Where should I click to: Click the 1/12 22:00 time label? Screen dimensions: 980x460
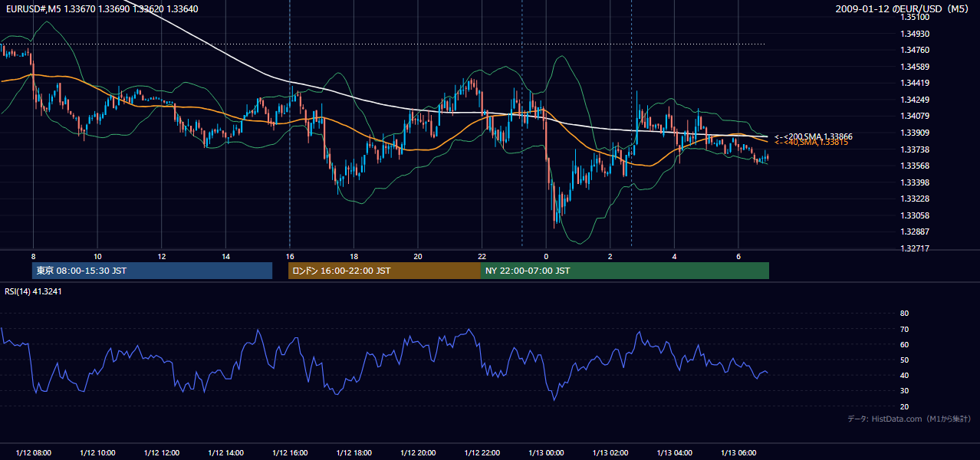click(x=482, y=452)
